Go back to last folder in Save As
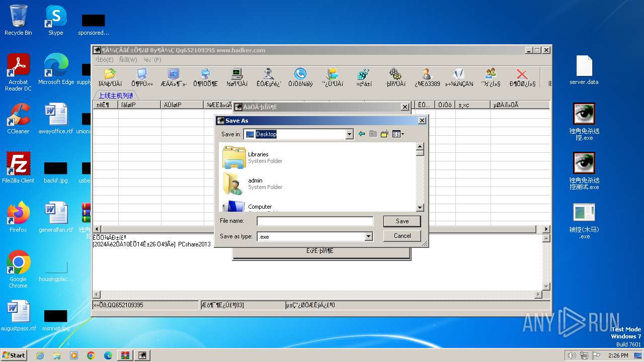This screenshot has width=644, height=362. 361,134
